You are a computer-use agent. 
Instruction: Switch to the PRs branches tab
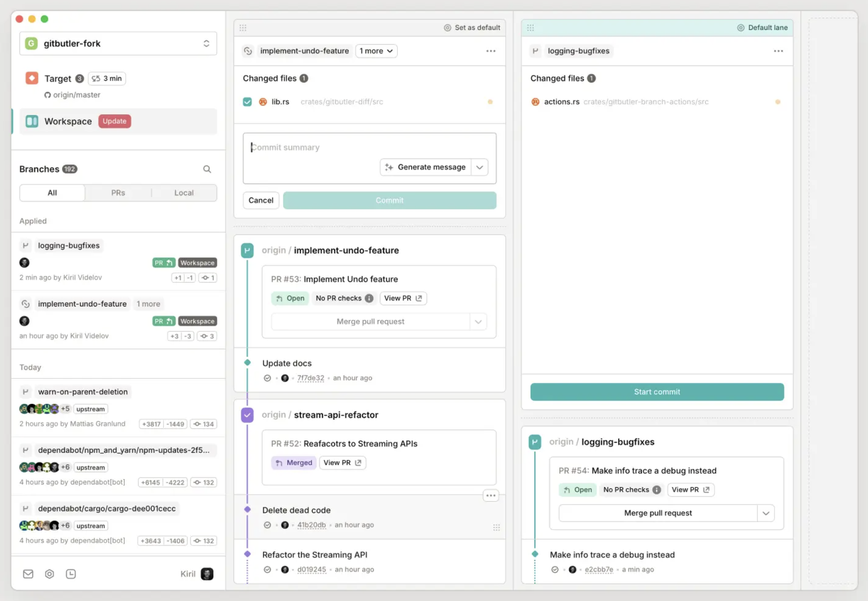click(118, 193)
